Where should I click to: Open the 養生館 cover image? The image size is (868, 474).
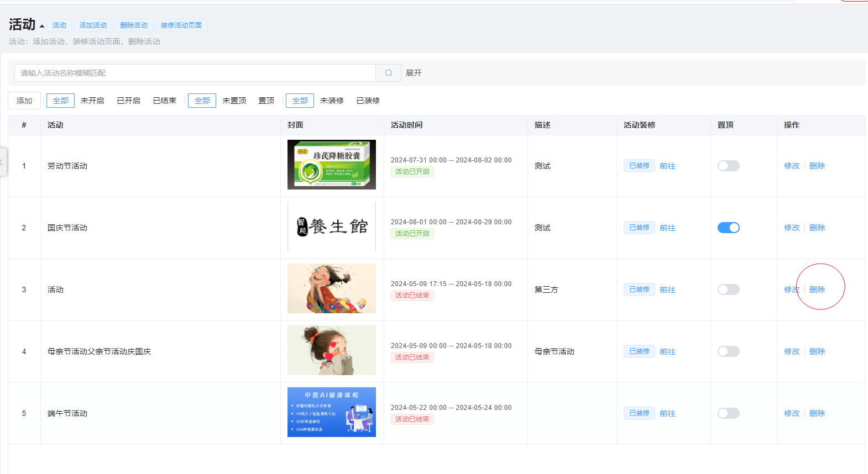pos(332,227)
